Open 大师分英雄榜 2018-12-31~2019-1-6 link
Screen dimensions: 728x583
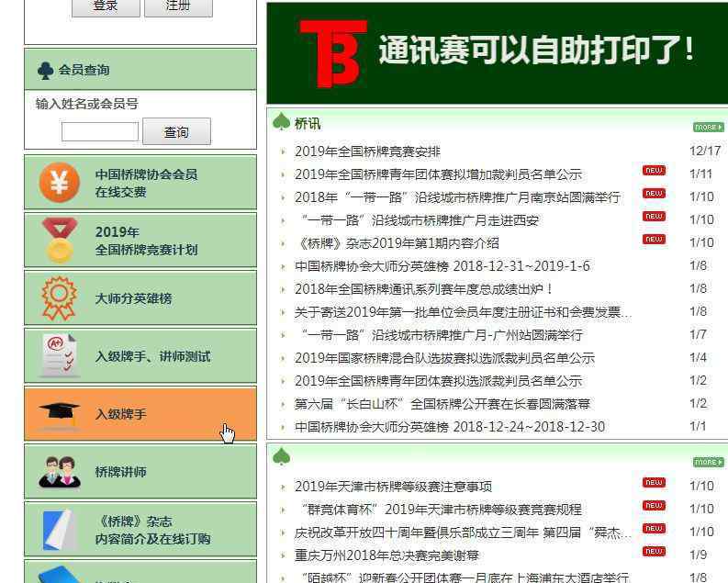[x=442, y=266]
